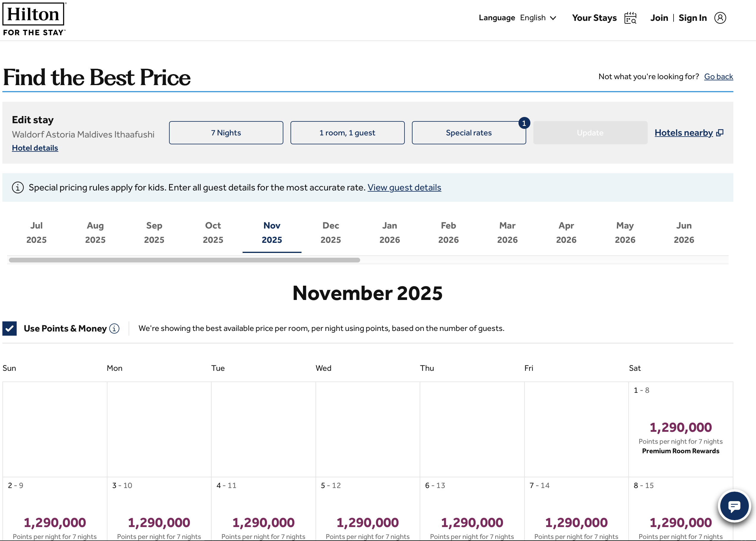
Task: Click the Waldorf Astoria Maldives Ithaafushi hotel name
Action: [83, 135]
